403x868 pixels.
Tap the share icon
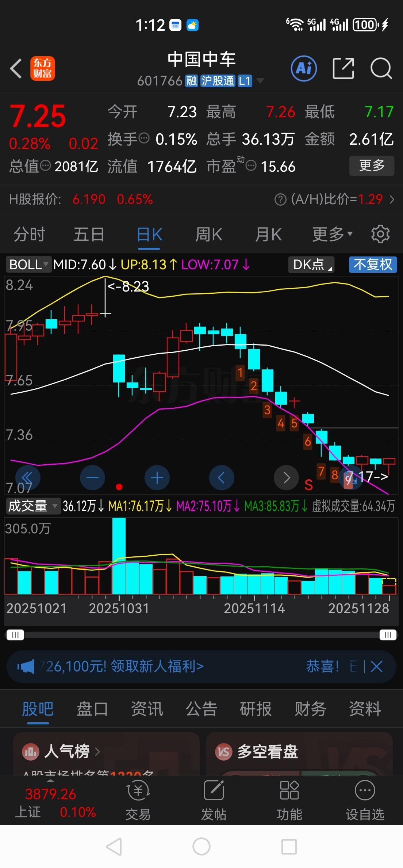[343, 68]
